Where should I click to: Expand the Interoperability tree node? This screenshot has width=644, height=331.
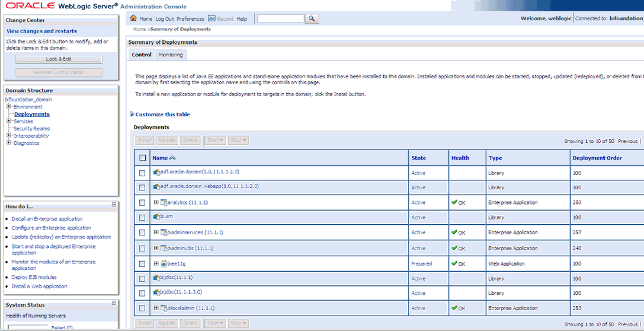coord(9,135)
